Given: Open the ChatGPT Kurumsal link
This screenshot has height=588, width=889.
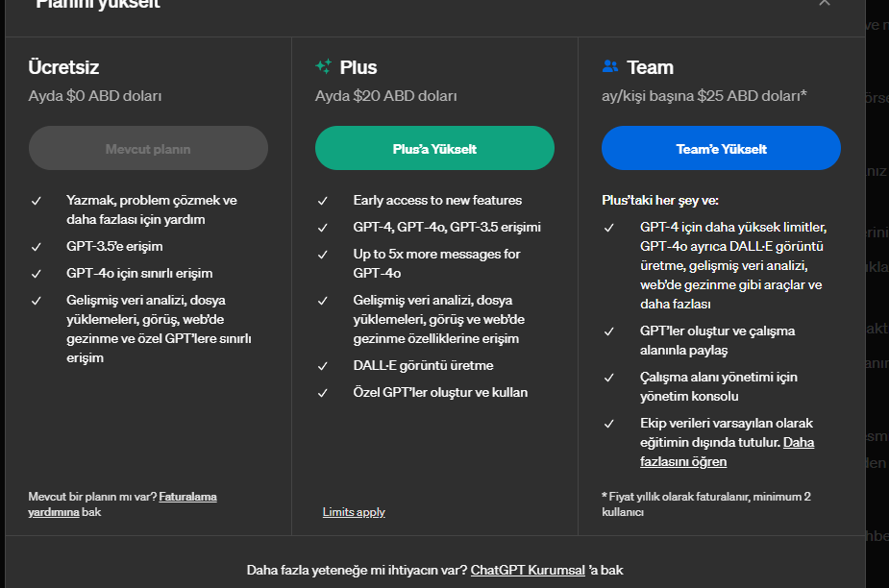Looking at the screenshot, I should coord(528,570).
